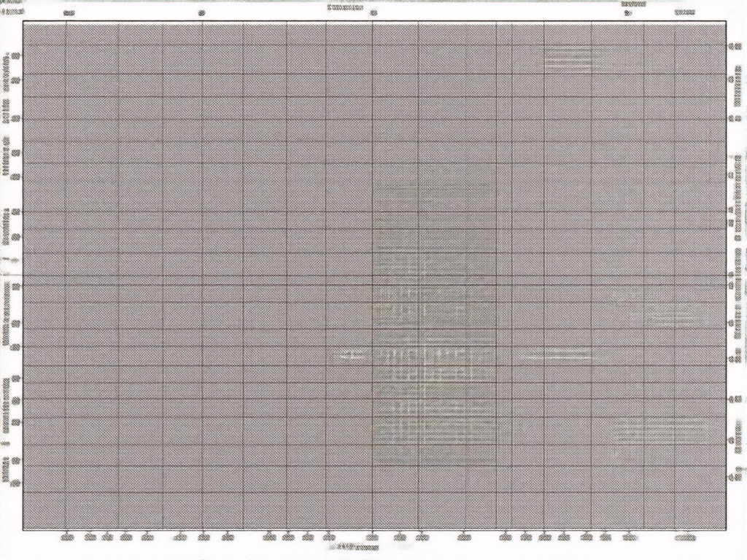Click the light streak band right of the central block
Image resolution: width=747 pixels, height=560 pixels.
pyautogui.click(x=557, y=357)
